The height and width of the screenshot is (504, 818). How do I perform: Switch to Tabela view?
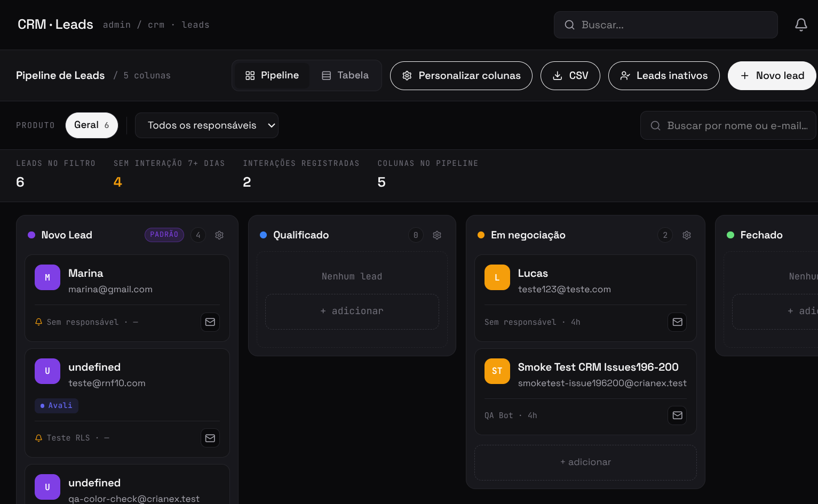[345, 76]
